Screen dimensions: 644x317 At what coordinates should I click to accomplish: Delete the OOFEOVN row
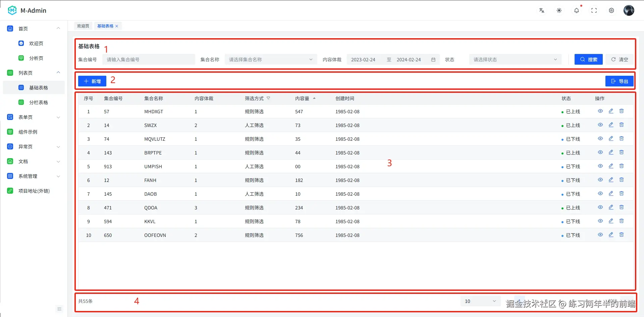pyautogui.click(x=622, y=235)
